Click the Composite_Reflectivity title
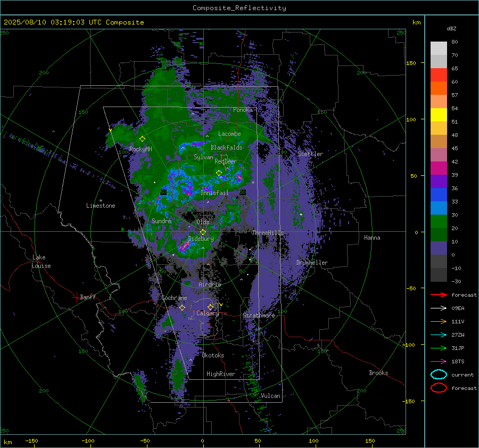The image size is (479, 448). pos(239,8)
